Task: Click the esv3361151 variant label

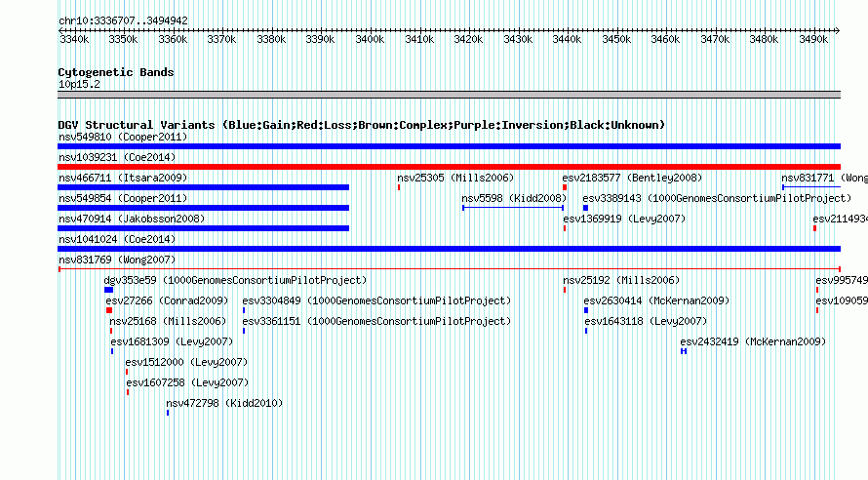Action: pos(376,321)
